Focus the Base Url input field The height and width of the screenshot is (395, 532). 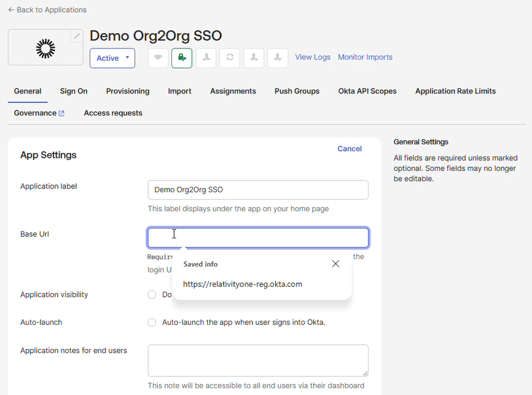click(258, 238)
